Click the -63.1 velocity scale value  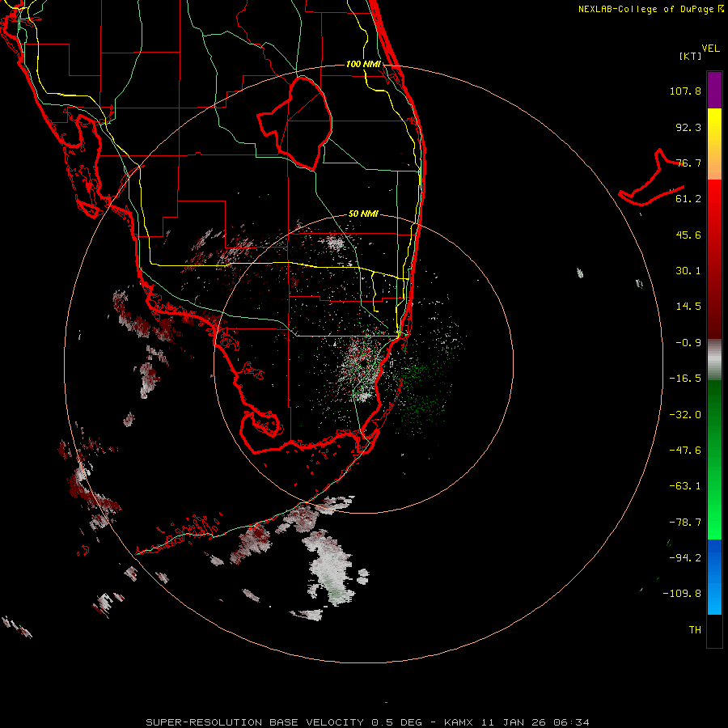click(685, 486)
